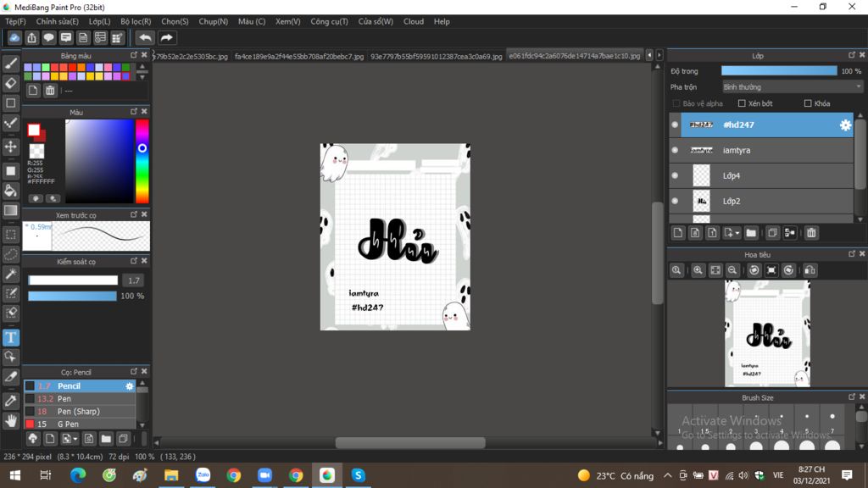Open the Chỉnh sửa(E) menu
The height and width of the screenshot is (488, 868).
[58, 21]
